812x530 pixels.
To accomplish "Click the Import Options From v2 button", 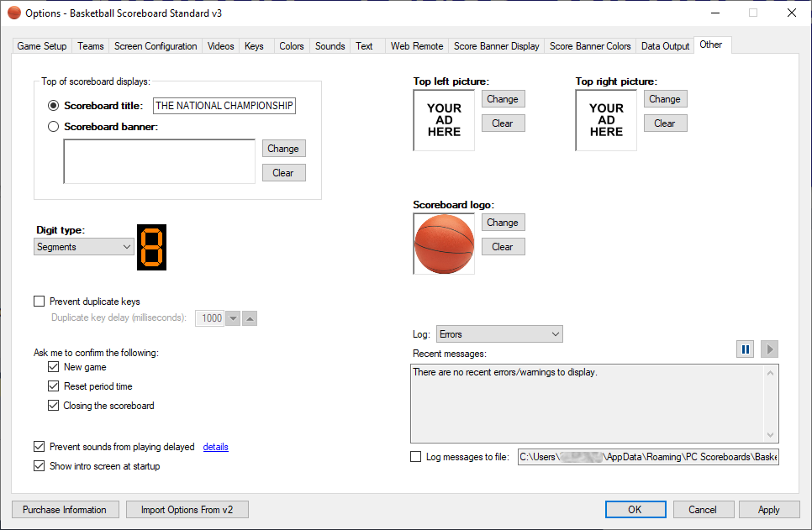I will coord(187,510).
